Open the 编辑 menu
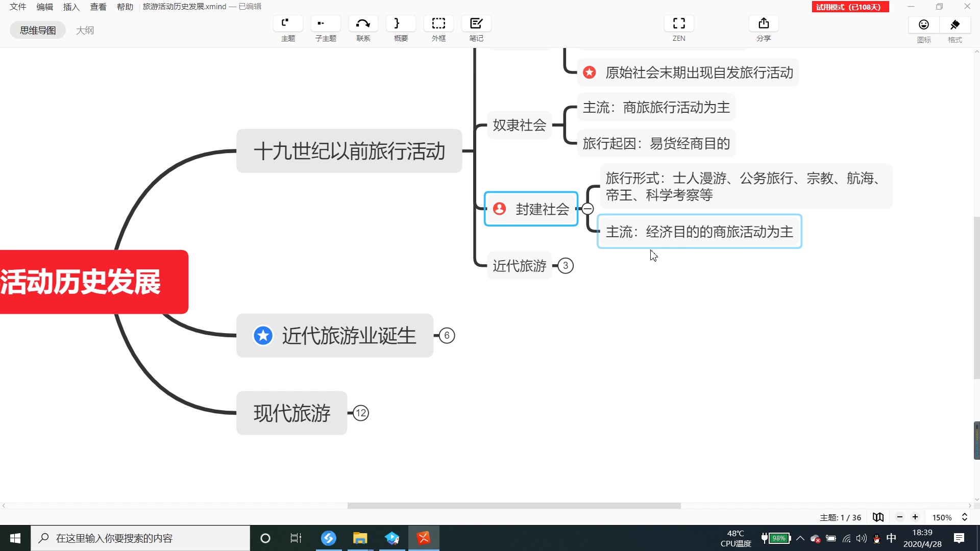Screen dimensions: 980x551 [x=44, y=7]
